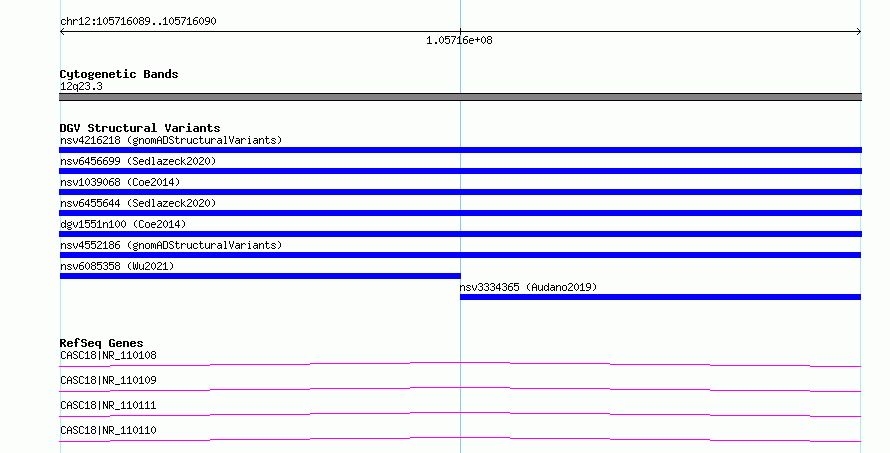Click the blue bar under dgv1551n100
Screen dimensions: 890x453
pyautogui.click(x=460, y=234)
